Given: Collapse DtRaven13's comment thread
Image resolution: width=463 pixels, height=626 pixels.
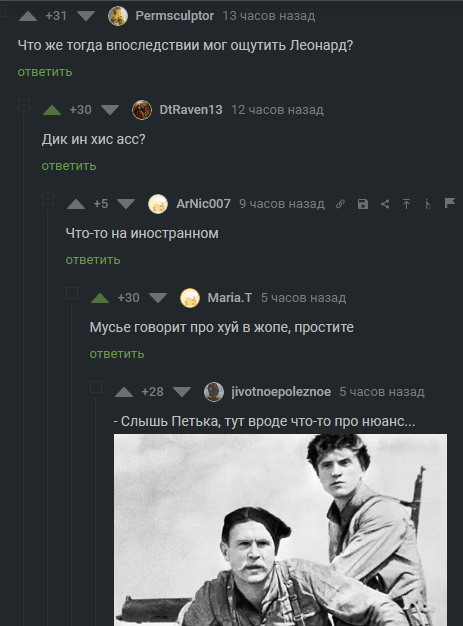Looking at the screenshot, I should [x=24, y=105].
